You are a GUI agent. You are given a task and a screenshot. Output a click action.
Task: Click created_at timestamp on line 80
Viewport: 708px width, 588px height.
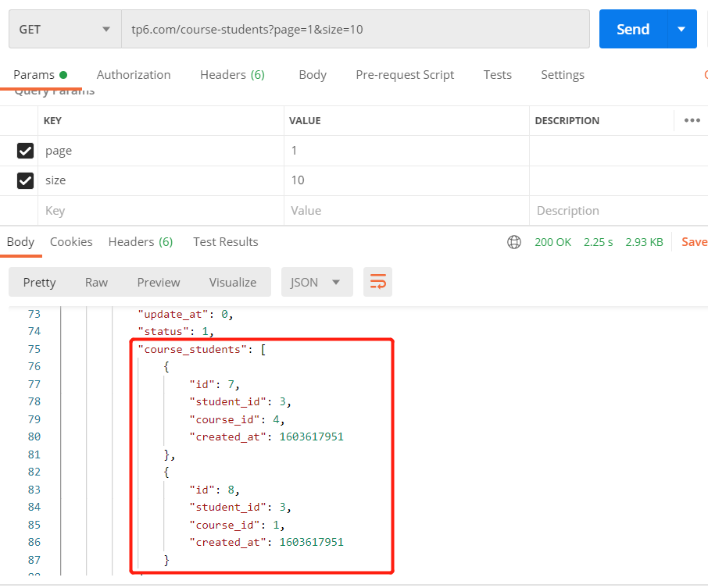[x=312, y=437]
